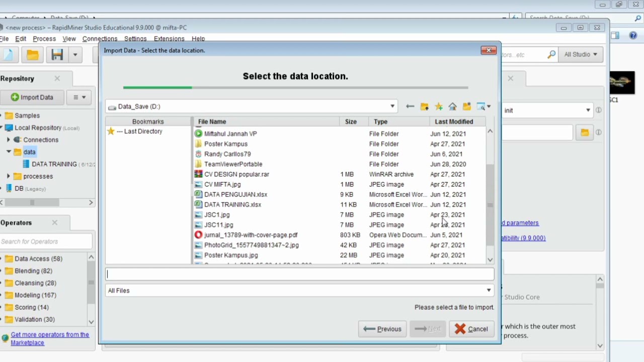This screenshot has height=362, width=644.
Task: Close the Repository panel tab
Action: [x=57, y=78]
